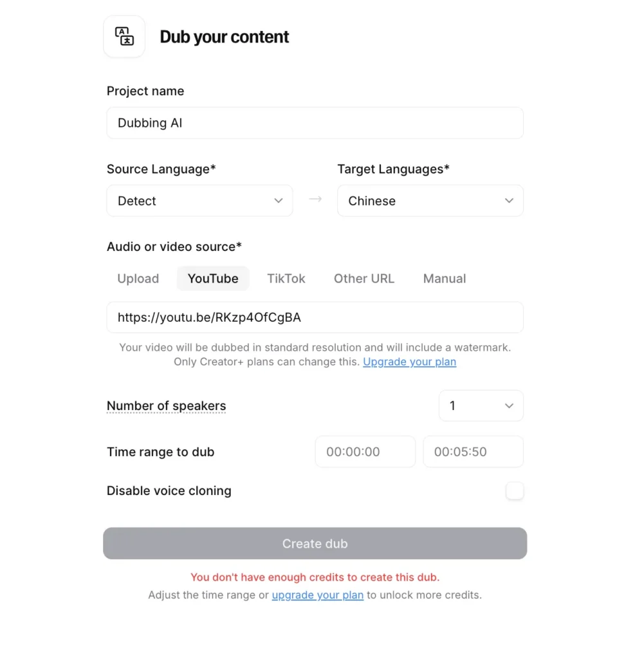Click the dubbing translate icon at the top

coord(124,36)
